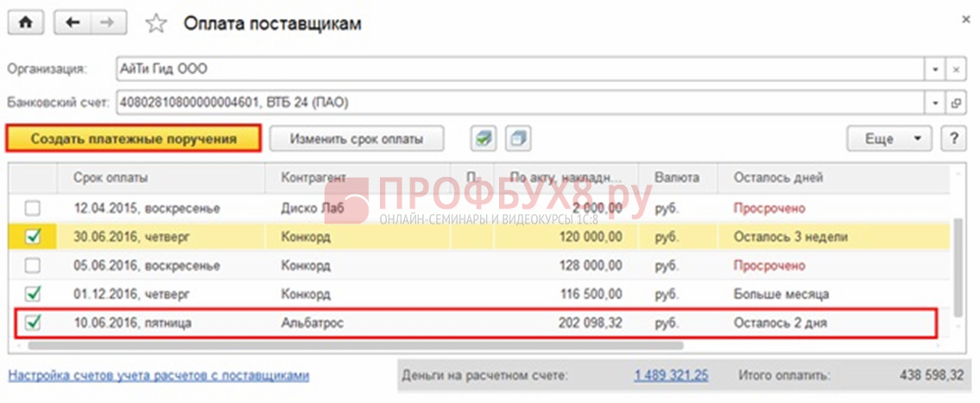The image size is (980, 403).
Task: Sort by Валюта column header
Action: [678, 178]
